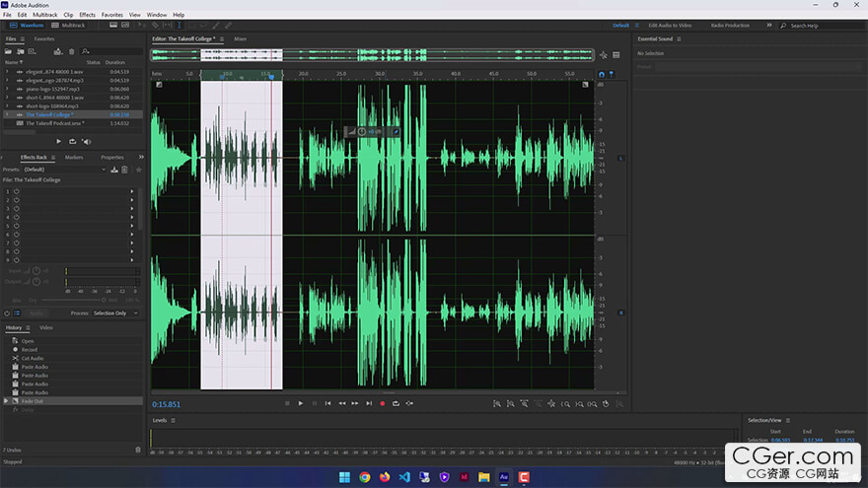Click the Play button in transport
The height and width of the screenshot is (488, 868).
pos(301,403)
